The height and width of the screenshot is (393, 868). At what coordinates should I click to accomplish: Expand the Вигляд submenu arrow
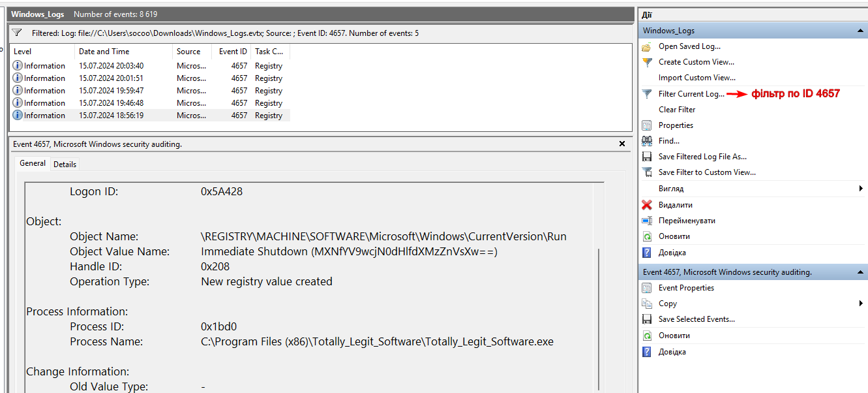(x=861, y=189)
